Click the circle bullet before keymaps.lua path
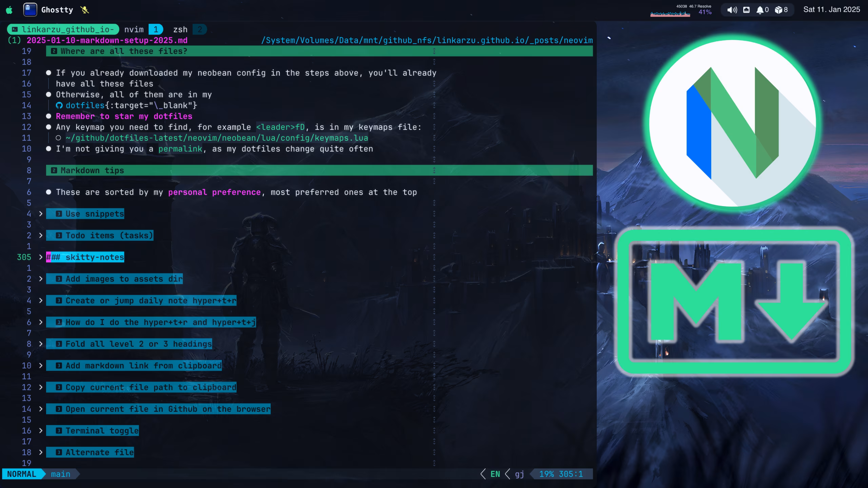The image size is (868, 488). coord(58,138)
